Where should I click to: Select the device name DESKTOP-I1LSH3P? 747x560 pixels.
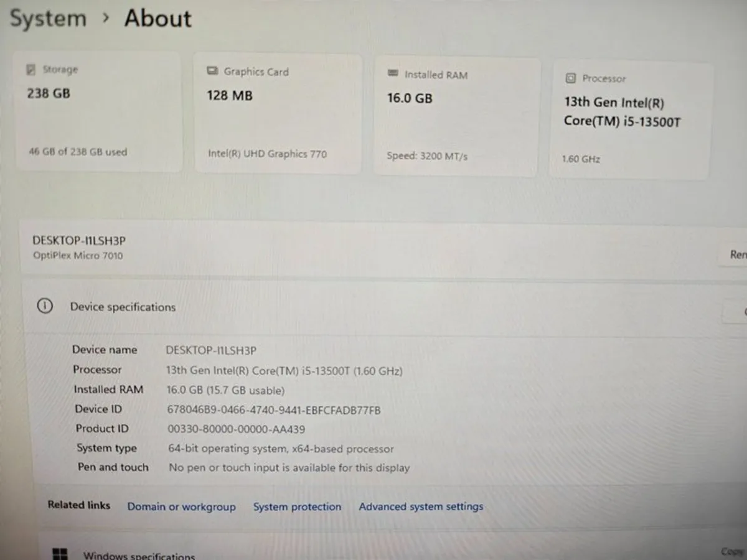tap(210, 350)
